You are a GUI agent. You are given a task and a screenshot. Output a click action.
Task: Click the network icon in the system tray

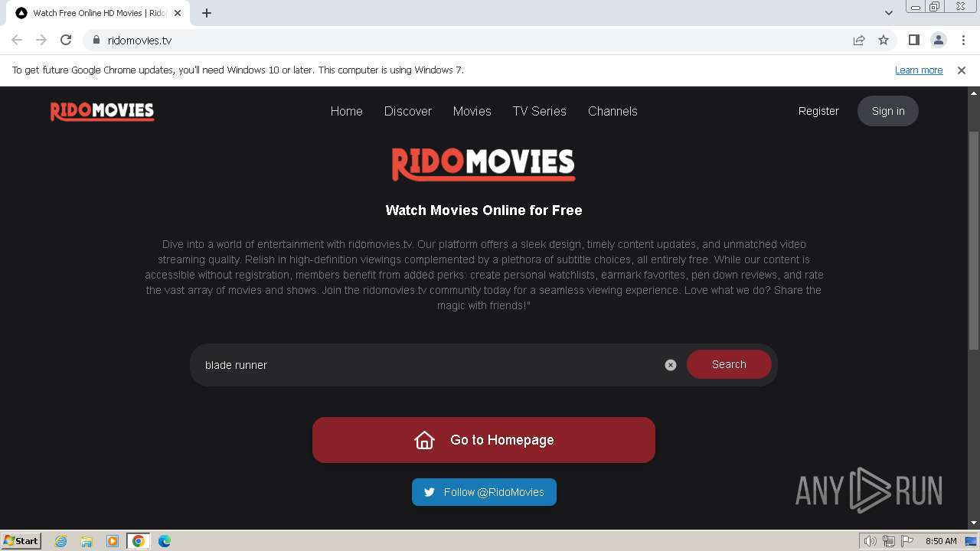(x=889, y=541)
